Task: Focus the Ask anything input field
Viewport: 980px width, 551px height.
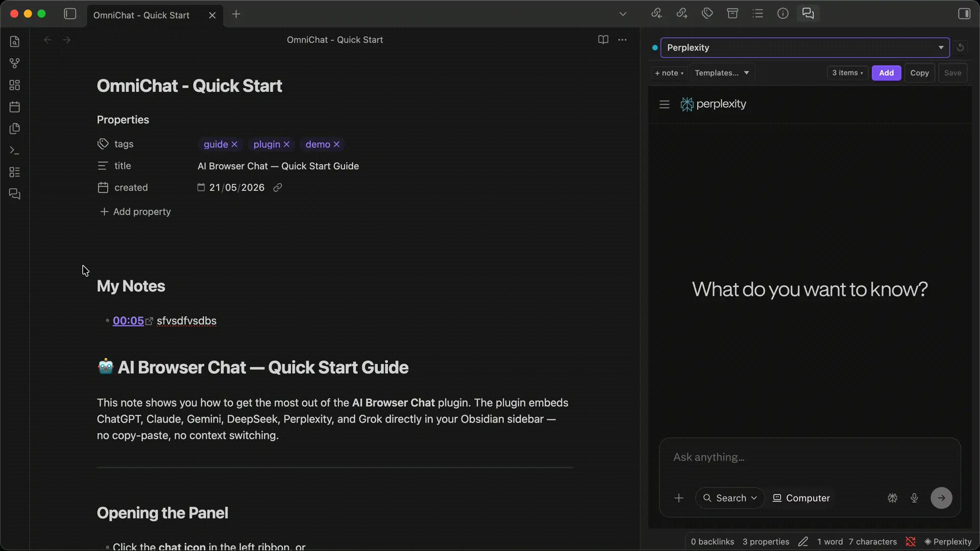Action: click(x=810, y=458)
